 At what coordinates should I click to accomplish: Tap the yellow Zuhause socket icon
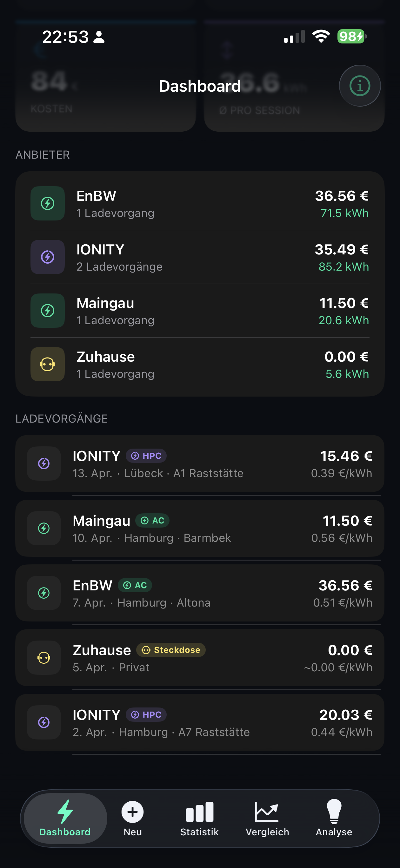[x=48, y=364]
